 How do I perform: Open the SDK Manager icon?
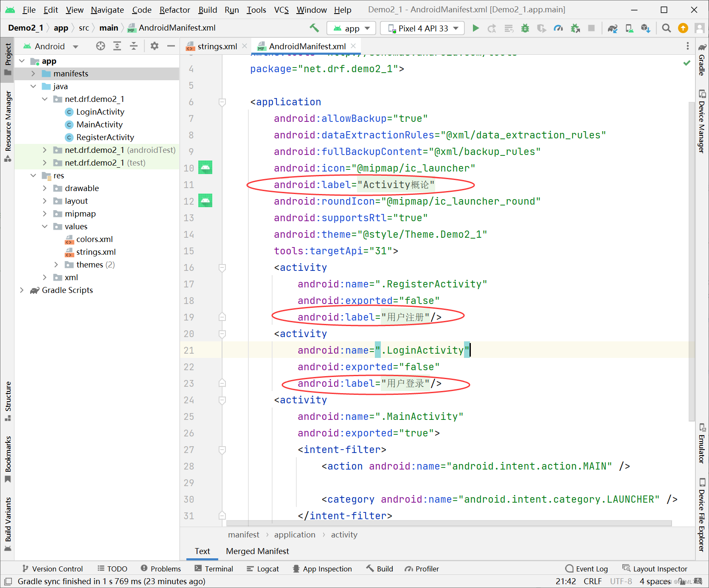point(645,28)
